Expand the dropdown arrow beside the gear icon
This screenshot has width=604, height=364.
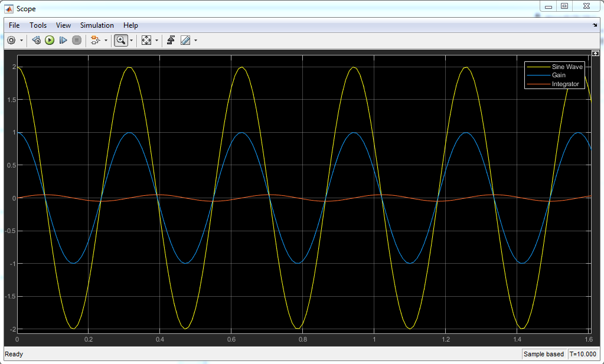22,41
